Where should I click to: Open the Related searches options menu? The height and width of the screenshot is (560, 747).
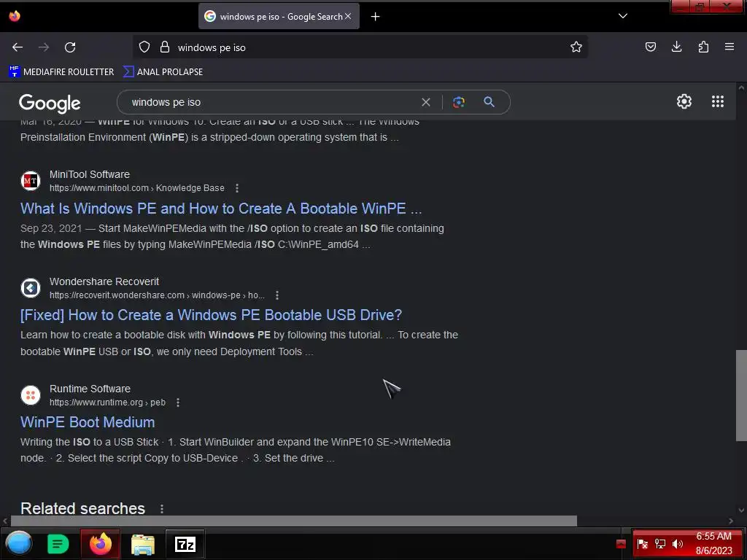point(162,509)
